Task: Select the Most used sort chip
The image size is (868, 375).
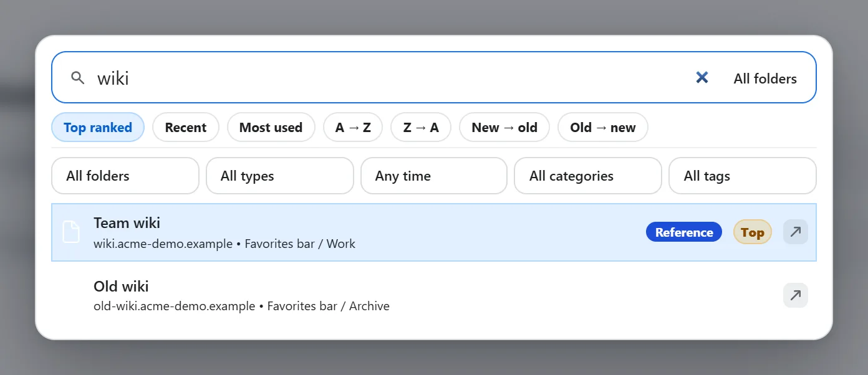Action: (271, 128)
